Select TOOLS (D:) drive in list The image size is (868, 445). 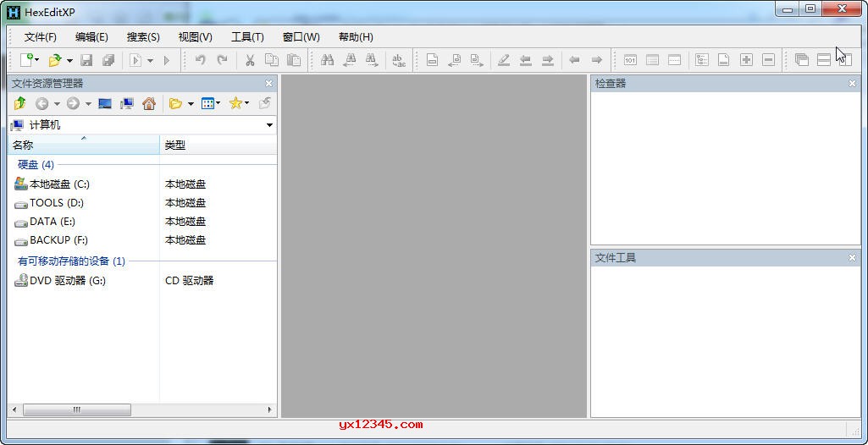coord(57,203)
